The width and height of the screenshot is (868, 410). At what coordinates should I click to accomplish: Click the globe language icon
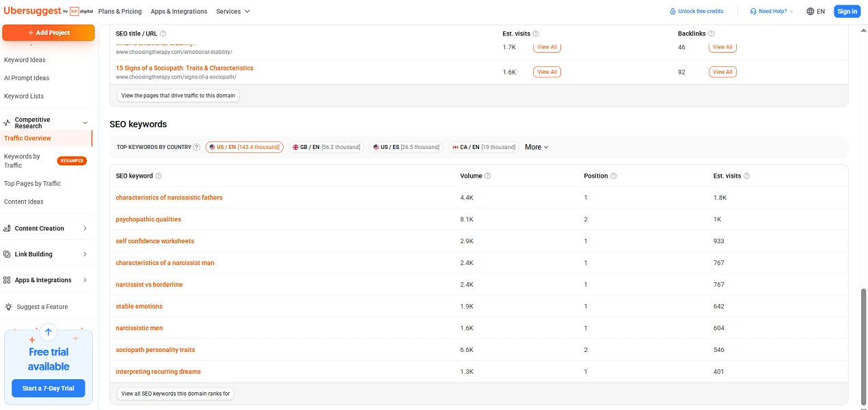click(811, 11)
